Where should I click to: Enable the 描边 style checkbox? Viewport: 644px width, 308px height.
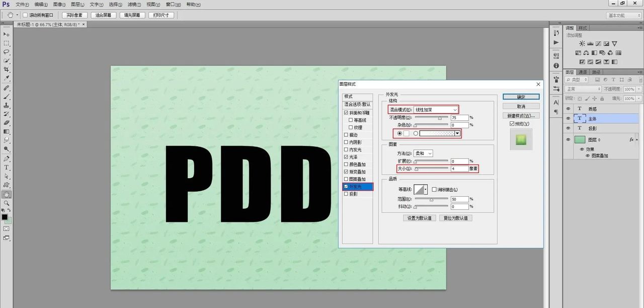[346, 135]
